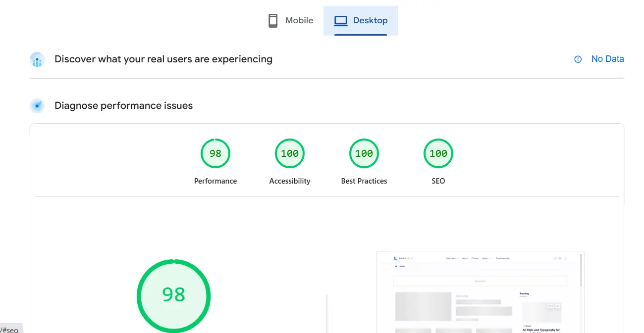Select the Desktop tab
Image resolution: width=644 pixels, height=333 pixels.
coord(361,21)
